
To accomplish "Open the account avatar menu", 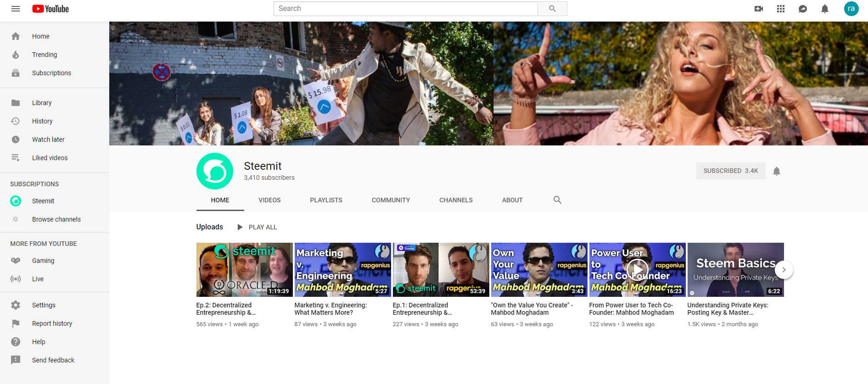I will [851, 9].
